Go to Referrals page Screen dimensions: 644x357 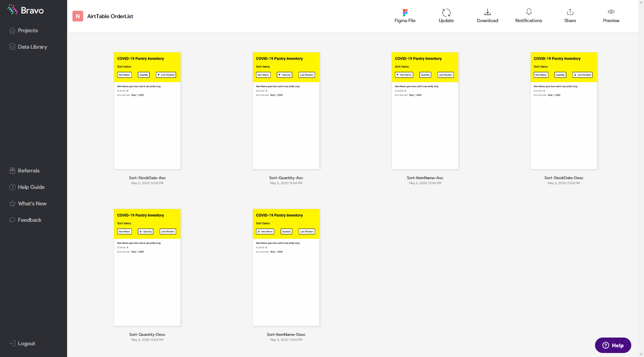coord(29,171)
